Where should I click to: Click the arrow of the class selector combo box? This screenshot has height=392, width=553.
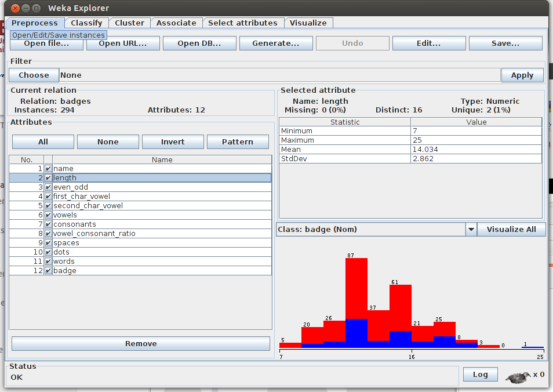pyautogui.click(x=470, y=230)
